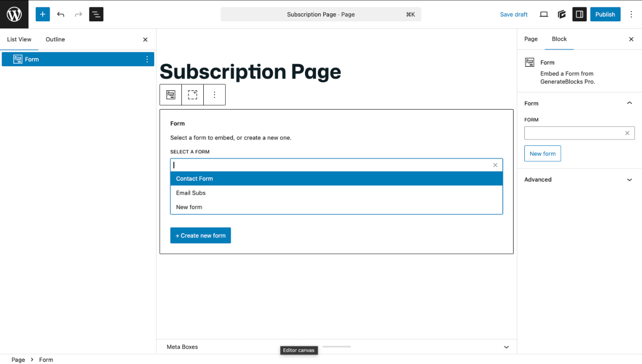Close the List View panel
Image resolution: width=642 pixels, height=364 pixels.
[145, 40]
